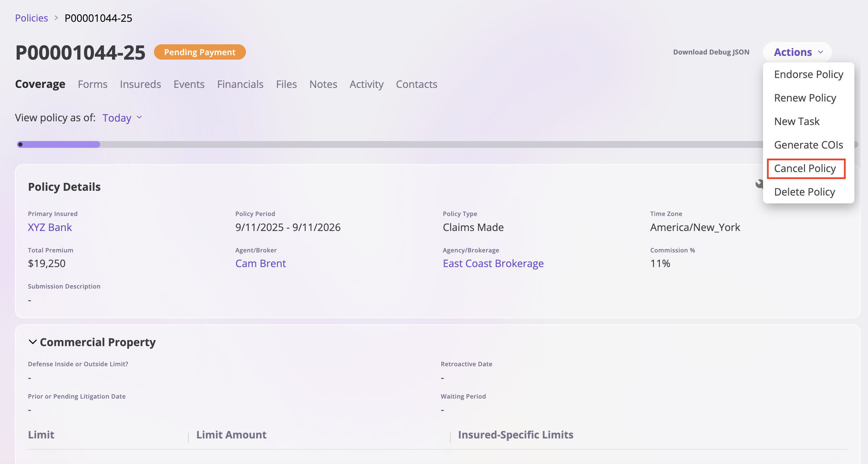Viewport: 868px width, 464px height.
Task: Open the Activity tab
Action: (x=366, y=84)
